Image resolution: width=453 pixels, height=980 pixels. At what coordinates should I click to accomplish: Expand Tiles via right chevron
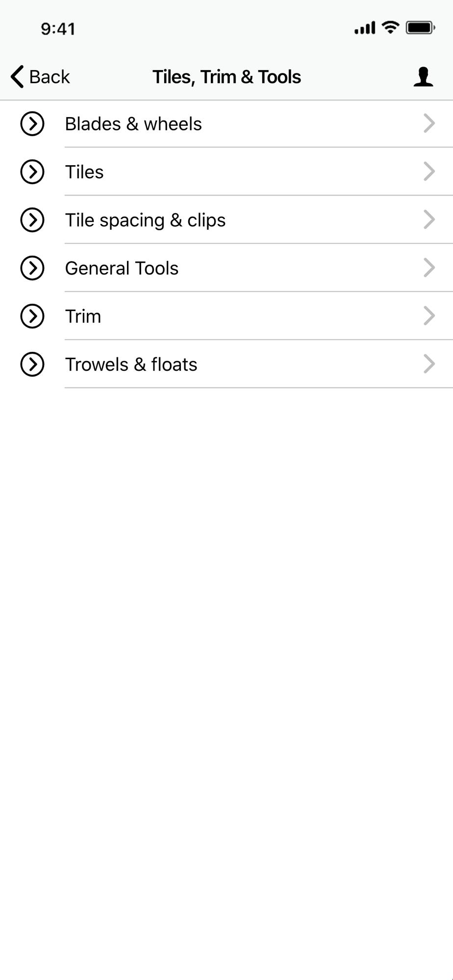[429, 171]
